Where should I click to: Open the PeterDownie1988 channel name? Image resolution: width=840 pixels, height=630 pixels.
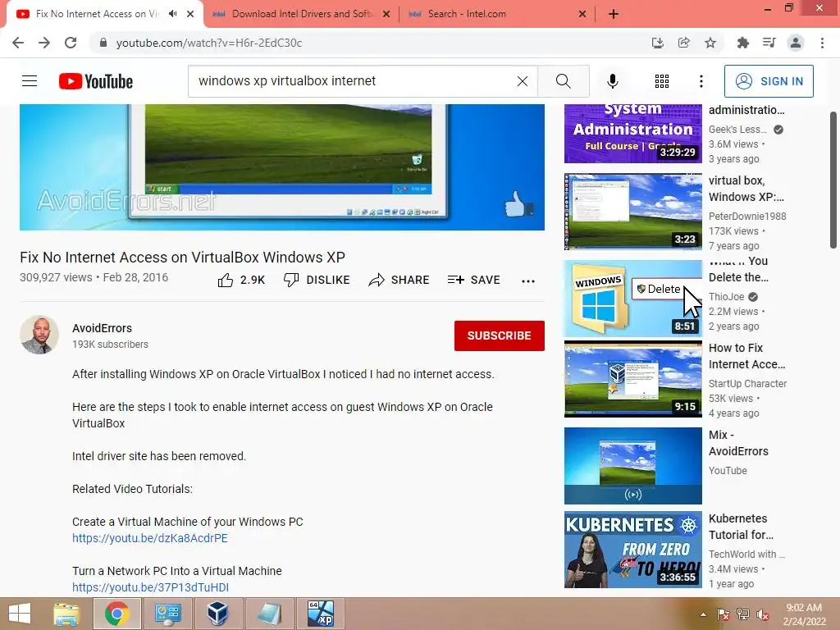click(x=747, y=216)
